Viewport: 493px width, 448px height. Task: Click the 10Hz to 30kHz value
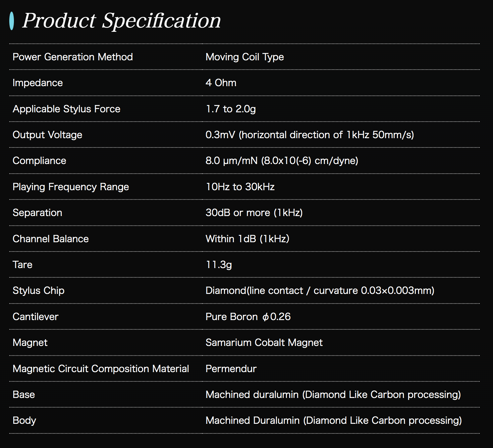pos(240,187)
